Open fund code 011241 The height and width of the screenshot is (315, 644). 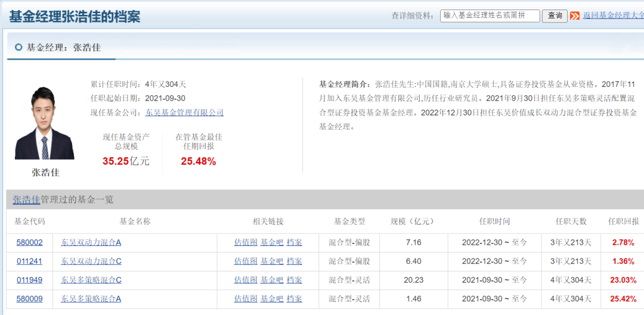click(x=29, y=261)
